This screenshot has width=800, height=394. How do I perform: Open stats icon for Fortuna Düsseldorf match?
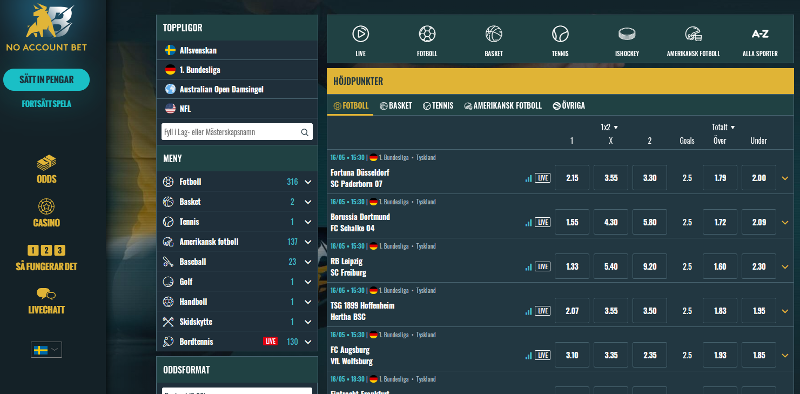click(528, 178)
